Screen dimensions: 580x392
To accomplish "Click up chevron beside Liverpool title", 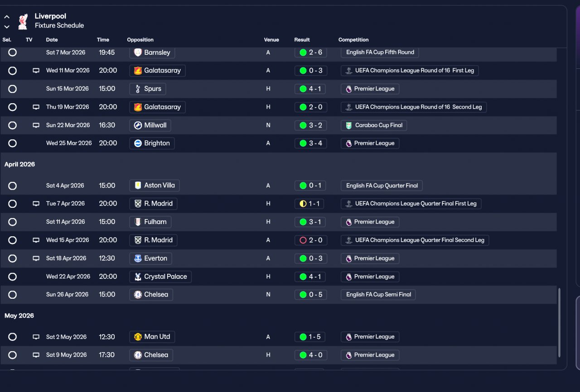I will [x=7, y=17].
